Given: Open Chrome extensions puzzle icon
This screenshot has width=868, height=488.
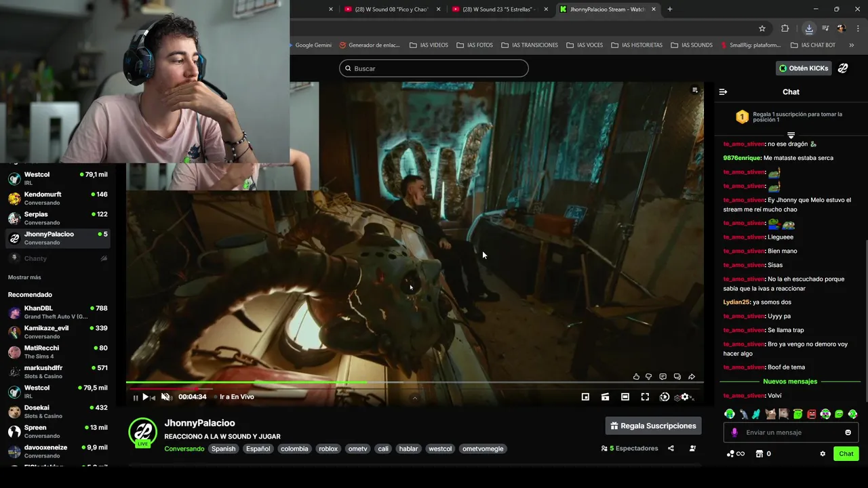Looking at the screenshot, I should click(x=785, y=28).
